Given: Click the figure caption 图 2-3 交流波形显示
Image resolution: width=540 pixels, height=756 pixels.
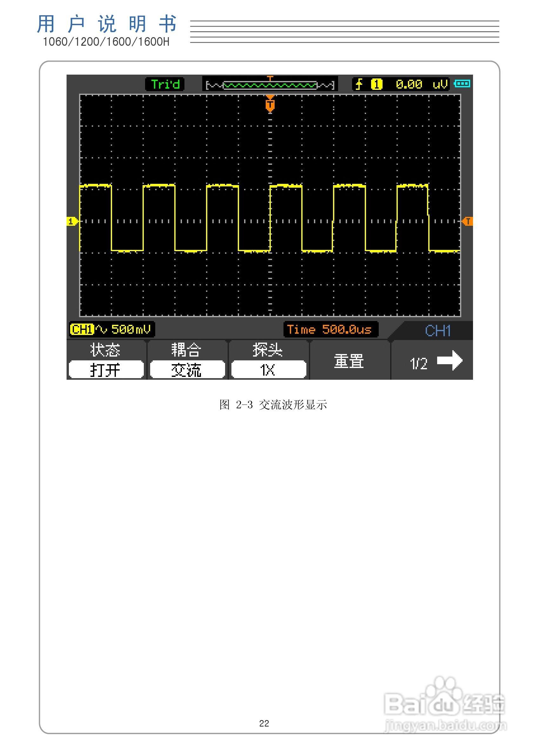Looking at the screenshot, I should pyautogui.click(x=273, y=405).
